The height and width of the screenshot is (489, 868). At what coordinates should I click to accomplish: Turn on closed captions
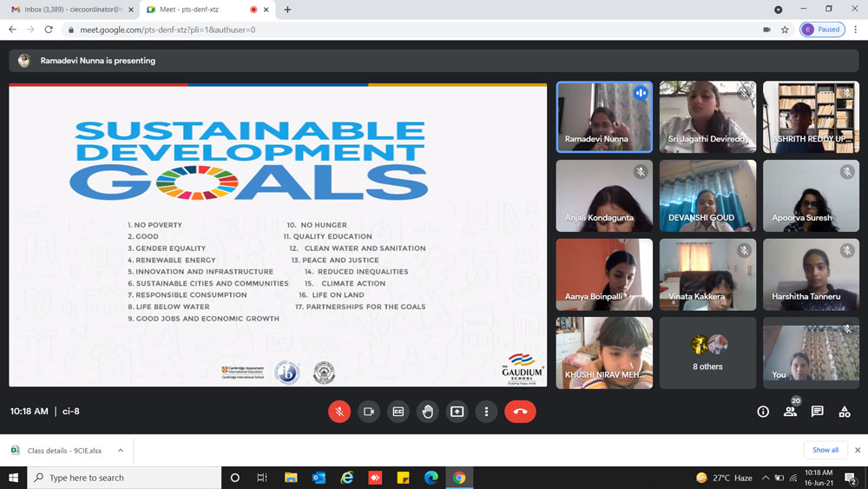[398, 412]
